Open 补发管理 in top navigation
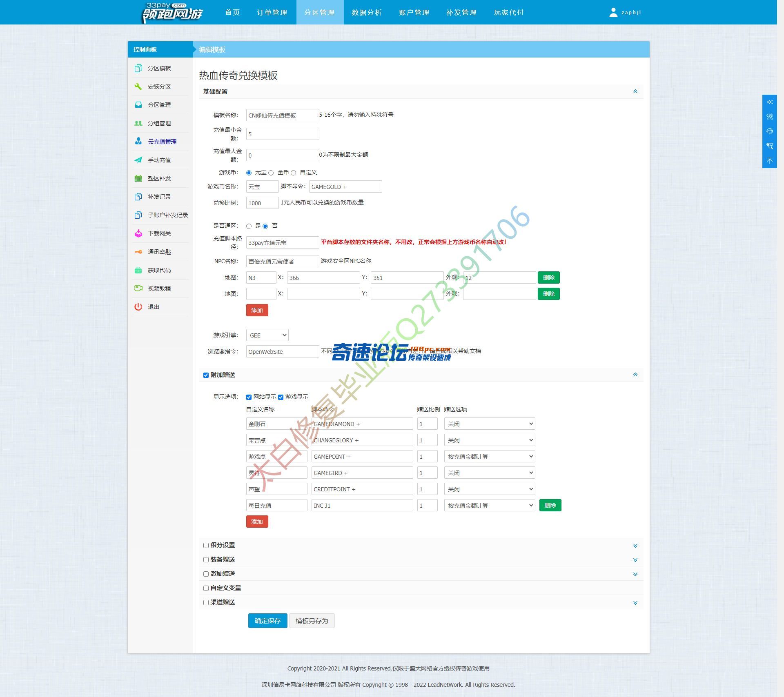The height and width of the screenshot is (697, 784). click(x=461, y=12)
